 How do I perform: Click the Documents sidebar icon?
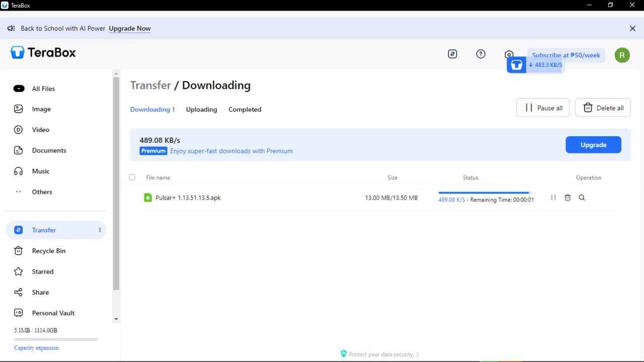click(19, 150)
